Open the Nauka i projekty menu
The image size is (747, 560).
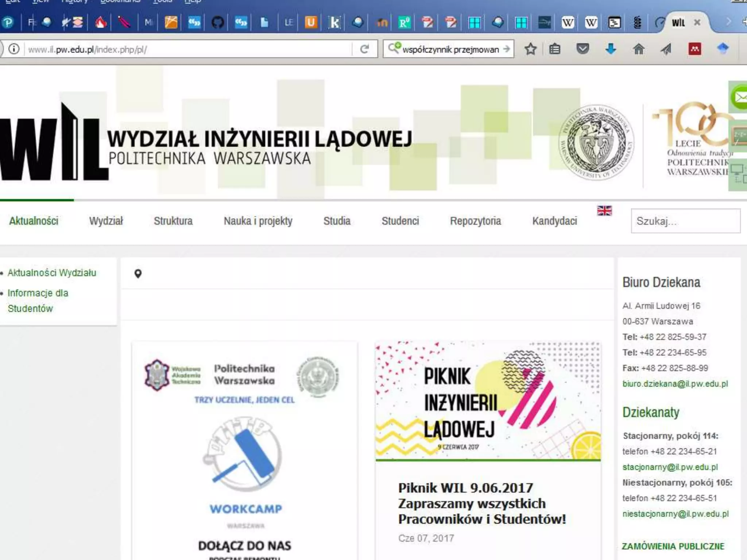pos(258,221)
